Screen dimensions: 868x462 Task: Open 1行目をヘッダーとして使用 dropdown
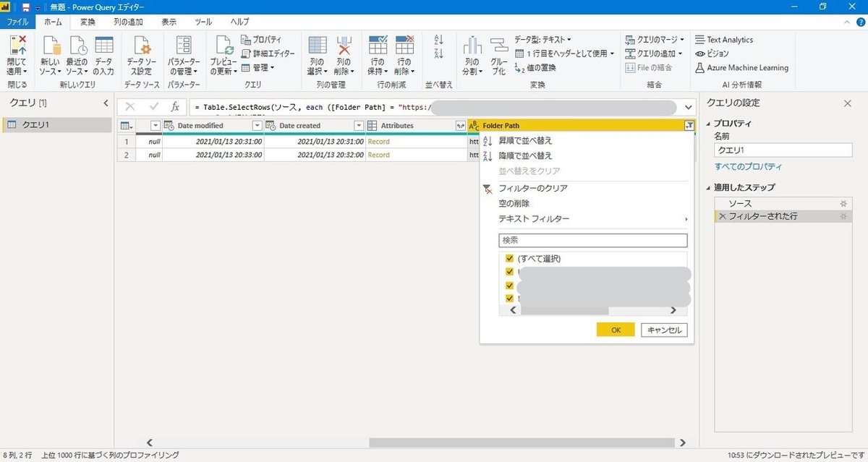coord(565,54)
